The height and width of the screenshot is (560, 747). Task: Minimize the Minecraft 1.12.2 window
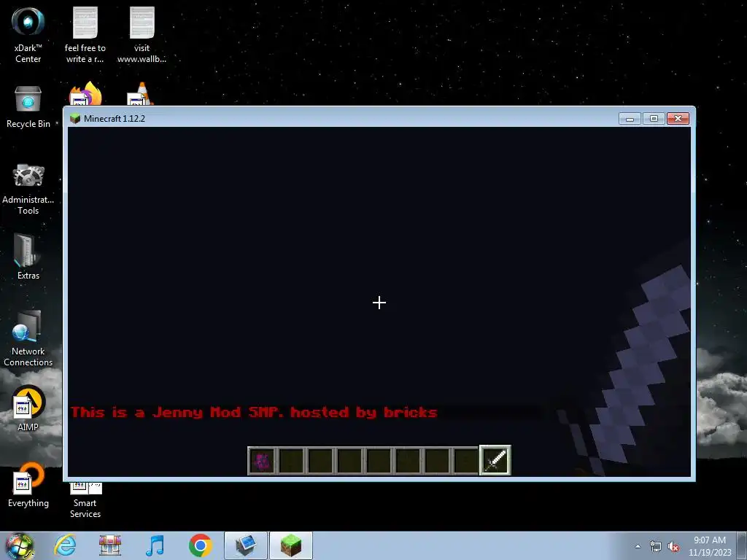coord(630,119)
